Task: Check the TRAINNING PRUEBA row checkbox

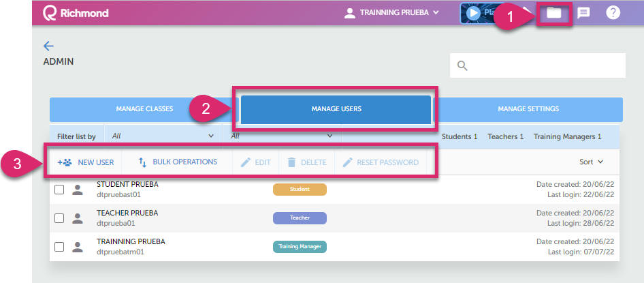Action: click(x=59, y=247)
